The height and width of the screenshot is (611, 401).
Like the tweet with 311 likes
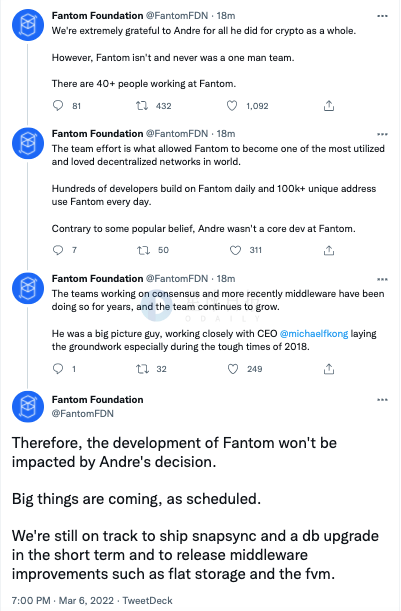(235, 250)
